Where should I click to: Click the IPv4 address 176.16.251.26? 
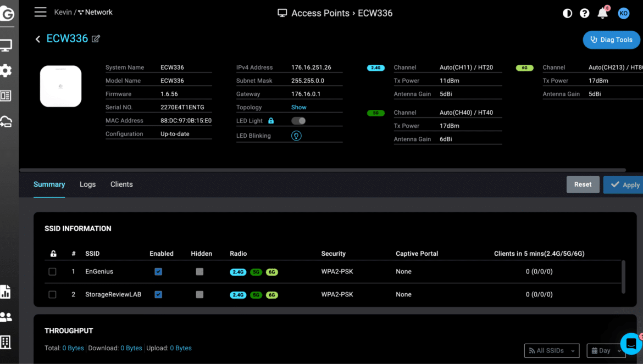tap(311, 68)
